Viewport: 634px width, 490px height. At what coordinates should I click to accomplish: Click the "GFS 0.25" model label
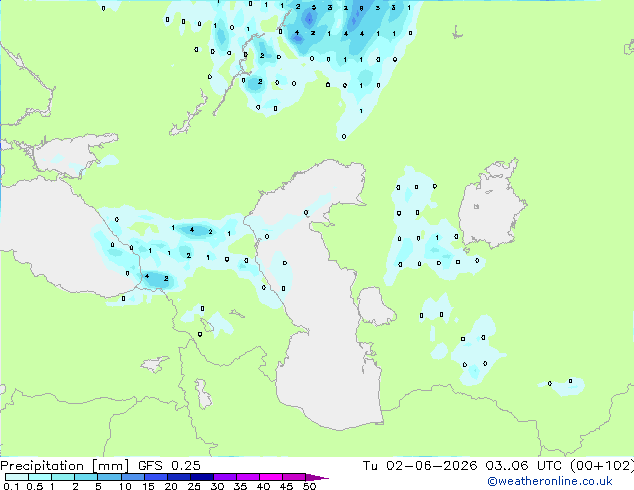coord(169,466)
